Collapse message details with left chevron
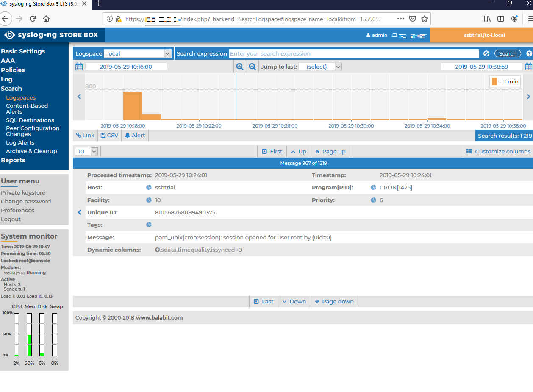 tap(79, 212)
